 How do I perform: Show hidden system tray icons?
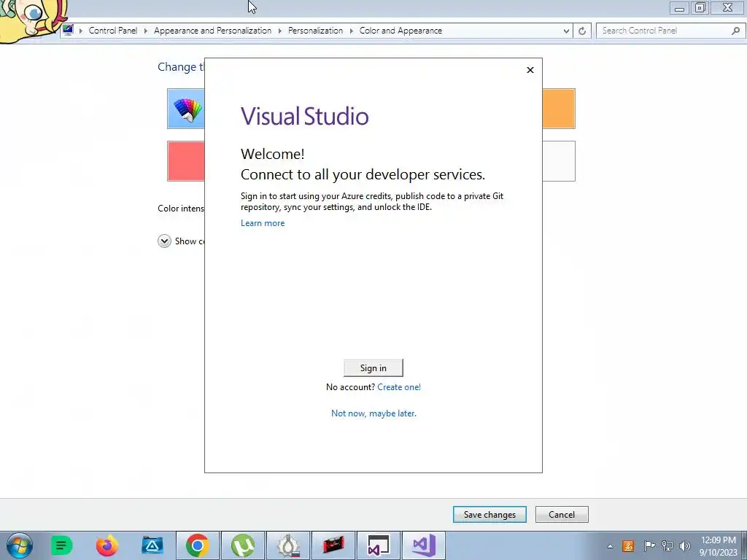[x=610, y=546]
